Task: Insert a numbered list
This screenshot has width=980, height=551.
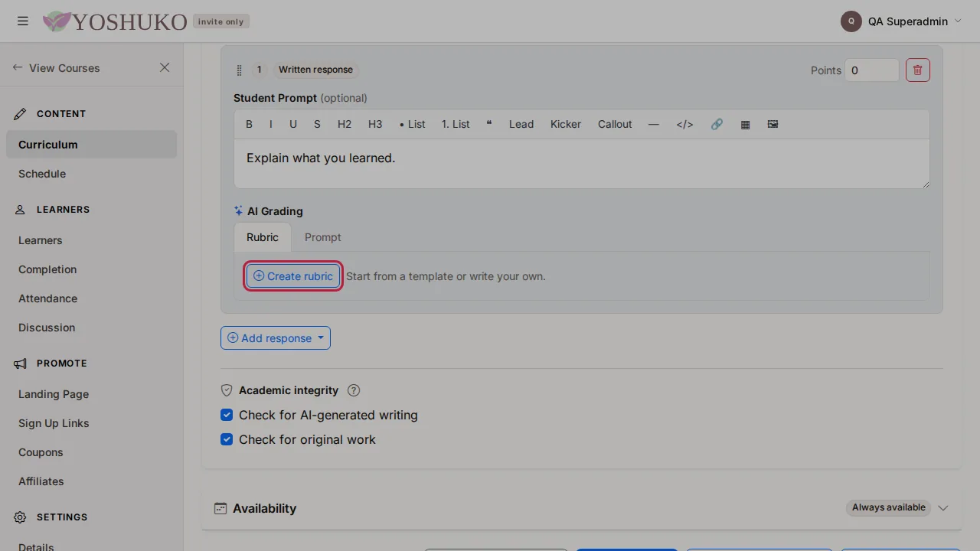Action: click(456, 124)
